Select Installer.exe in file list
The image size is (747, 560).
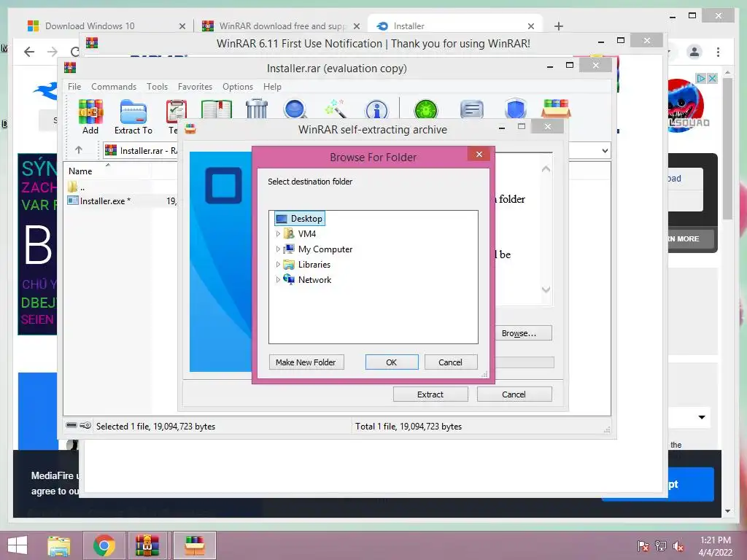point(99,201)
